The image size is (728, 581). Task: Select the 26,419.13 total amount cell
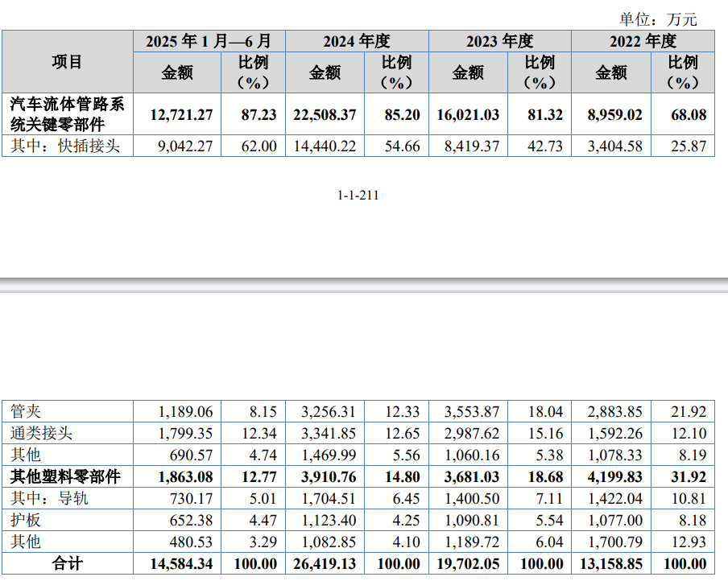tap(325, 563)
